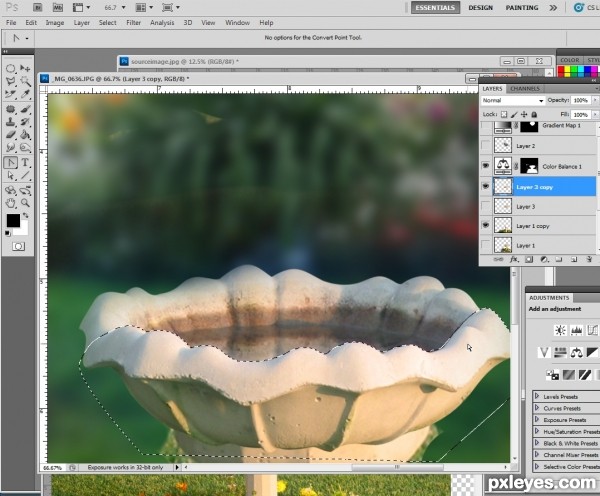600x496 pixels.
Task: Show the Layer 2 layer
Action: (486, 146)
